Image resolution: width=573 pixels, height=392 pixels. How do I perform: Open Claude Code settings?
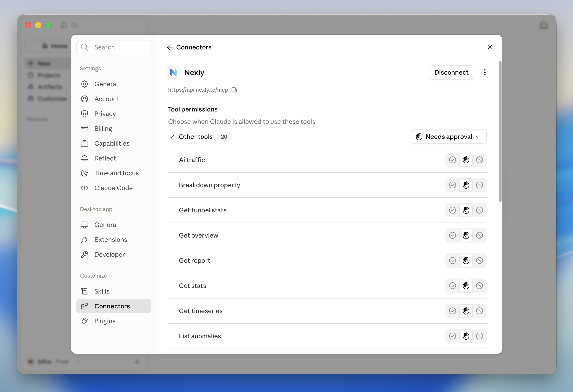point(114,188)
